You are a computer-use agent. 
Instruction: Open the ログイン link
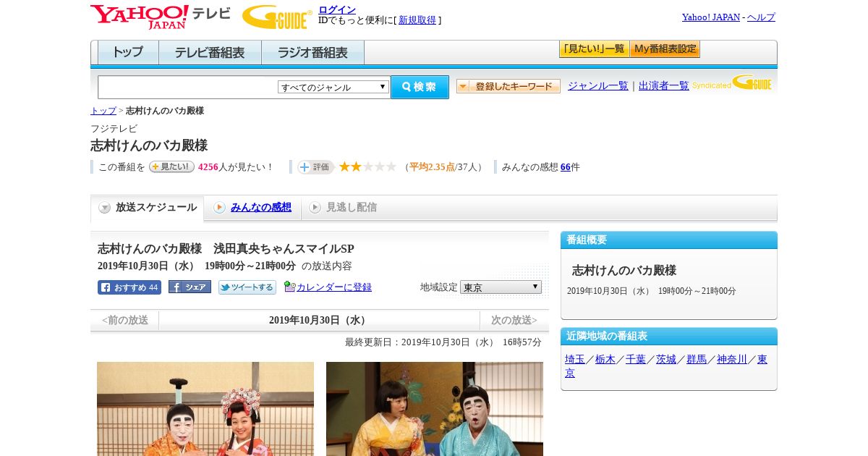[337, 9]
